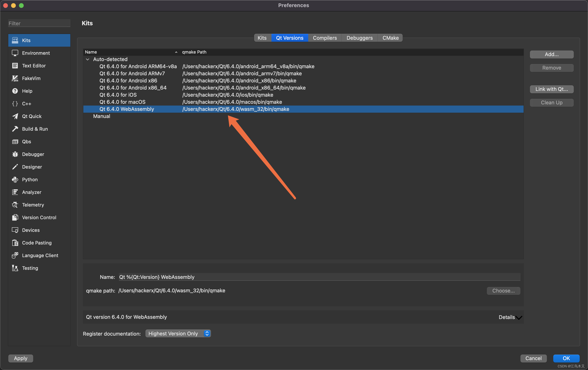
Task: Collapse the Auto-detected tree group
Action: click(87, 59)
